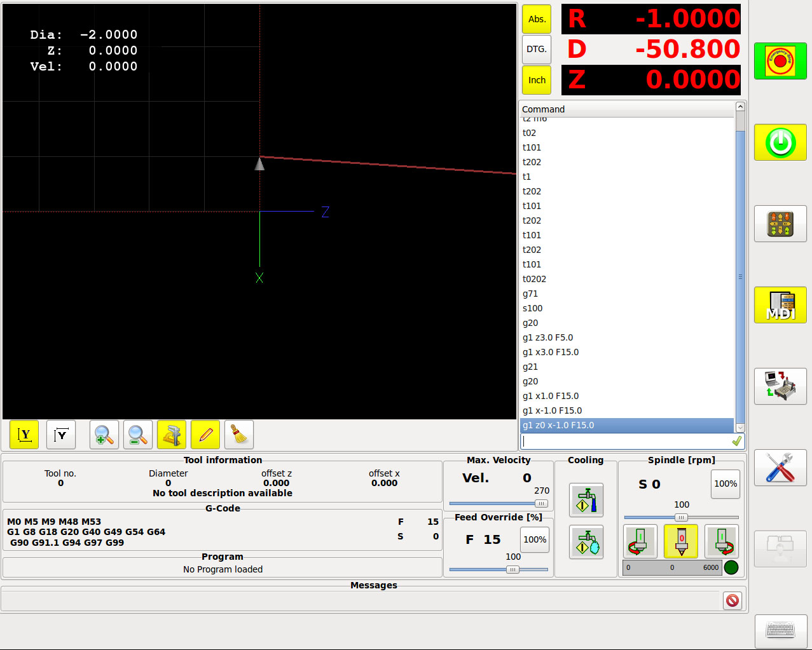Clear the plot with broom icon
Image resolution: width=812 pixels, height=650 pixels.
(x=239, y=435)
